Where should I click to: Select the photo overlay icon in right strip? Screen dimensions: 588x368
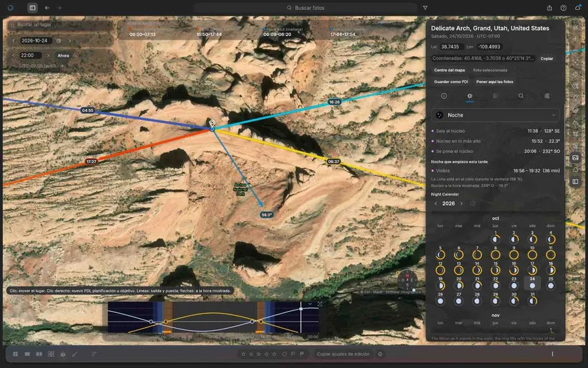(x=575, y=158)
